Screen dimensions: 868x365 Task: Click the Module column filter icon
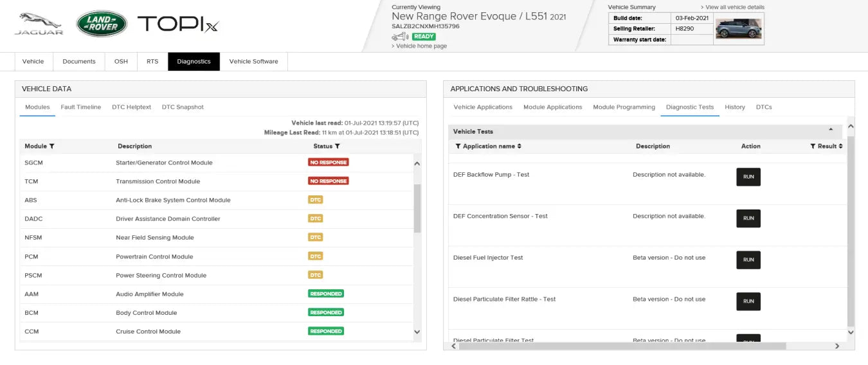coord(52,147)
